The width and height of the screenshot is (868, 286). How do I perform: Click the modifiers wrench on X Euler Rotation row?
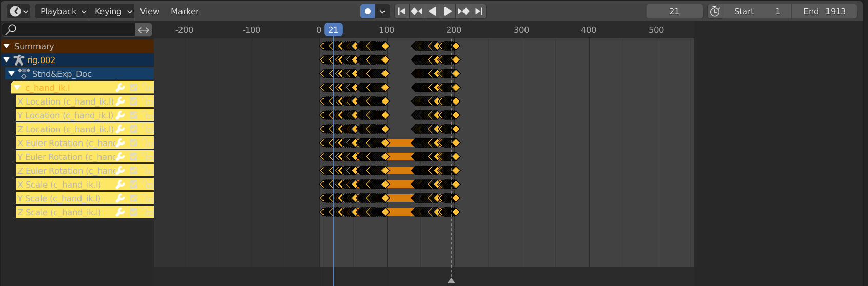tap(120, 143)
